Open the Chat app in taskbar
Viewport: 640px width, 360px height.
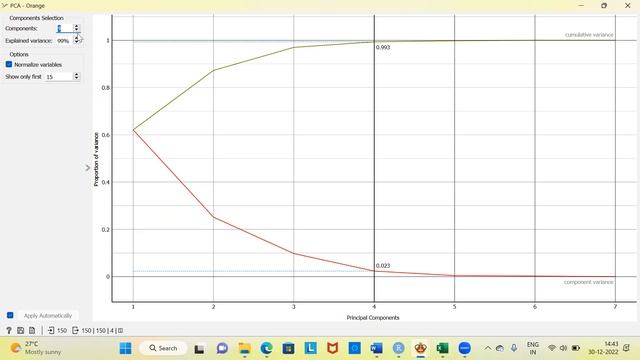coord(222,348)
